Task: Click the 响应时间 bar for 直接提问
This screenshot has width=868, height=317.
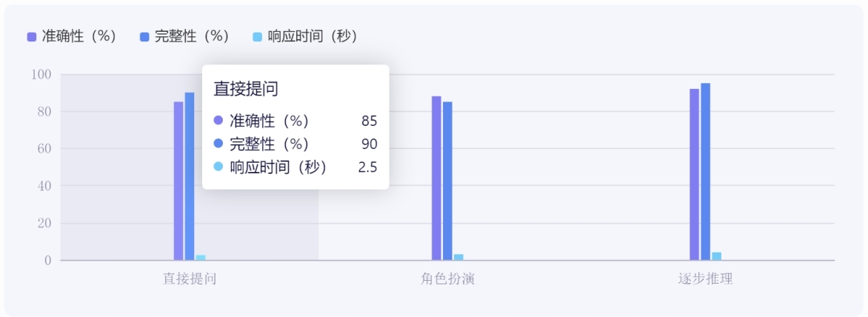Action: tap(201, 257)
